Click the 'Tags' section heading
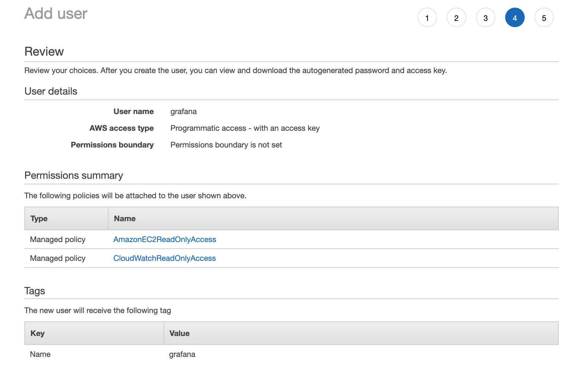Image resolution: width=588 pixels, height=368 pixels. click(x=35, y=291)
